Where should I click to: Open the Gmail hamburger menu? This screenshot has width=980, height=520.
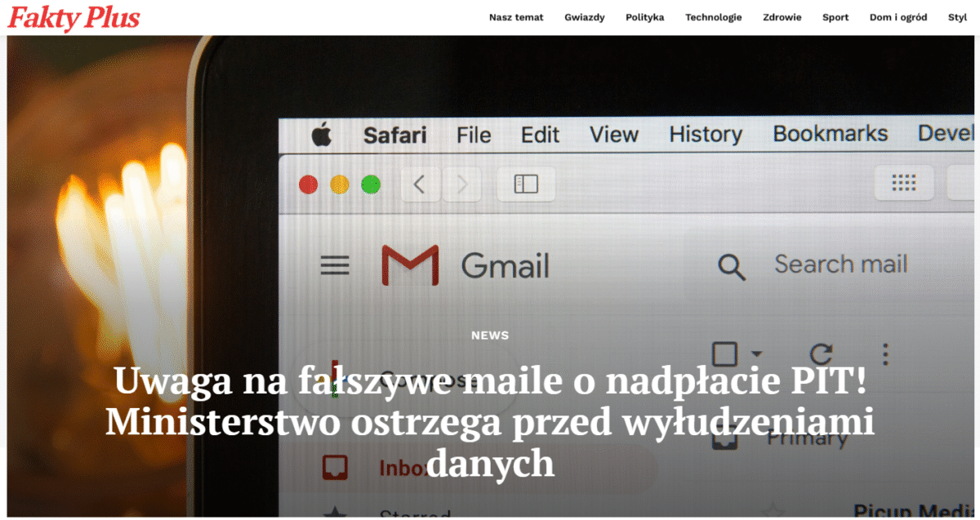coord(334,264)
